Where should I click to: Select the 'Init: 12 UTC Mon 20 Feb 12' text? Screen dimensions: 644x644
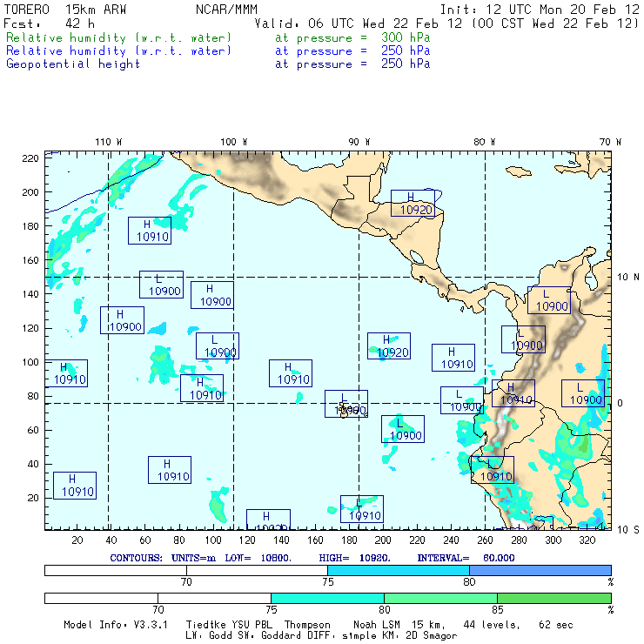pos(540,9)
